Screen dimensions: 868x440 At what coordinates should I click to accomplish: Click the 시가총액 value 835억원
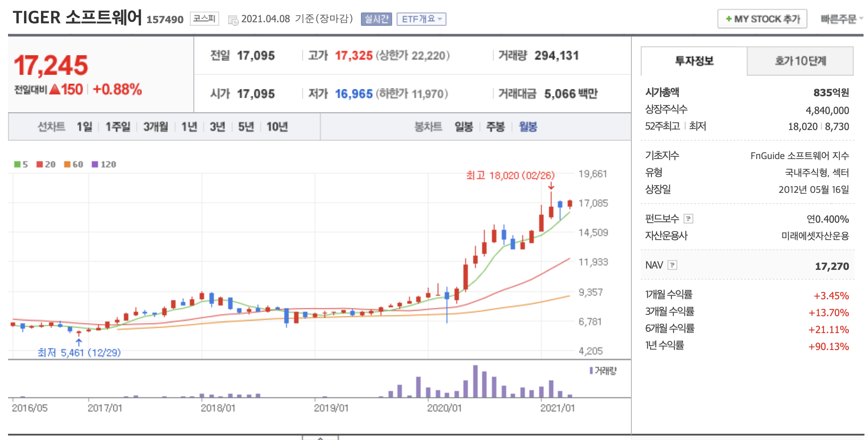click(x=831, y=93)
